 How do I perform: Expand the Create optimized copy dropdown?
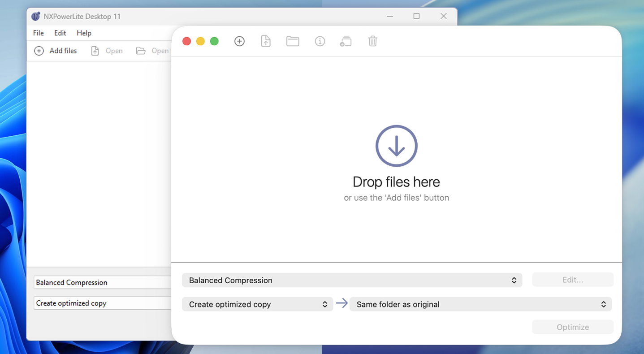pyautogui.click(x=257, y=304)
